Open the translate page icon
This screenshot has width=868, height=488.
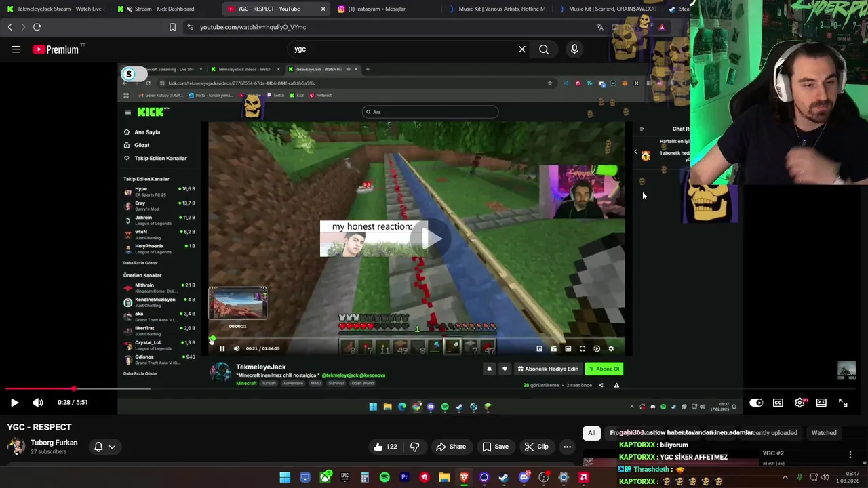[599, 27]
